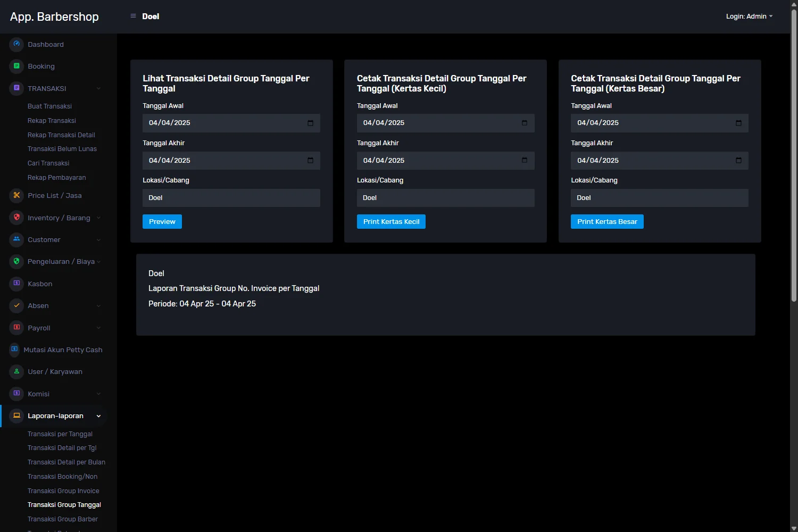798x532 pixels.
Task: Toggle sidebar with hamburger menu icon
Action: coord(133,16)
